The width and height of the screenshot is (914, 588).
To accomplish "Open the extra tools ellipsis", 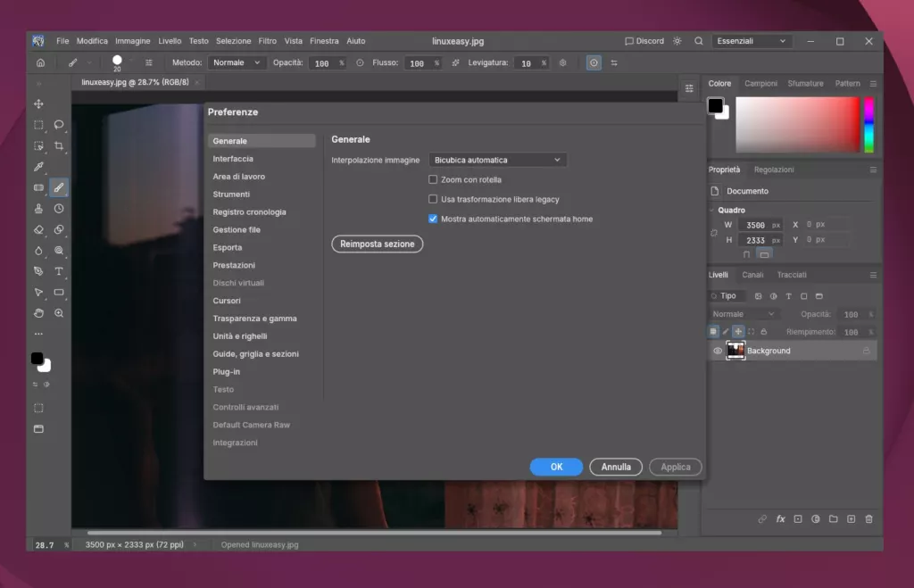I will pos(38,334).
